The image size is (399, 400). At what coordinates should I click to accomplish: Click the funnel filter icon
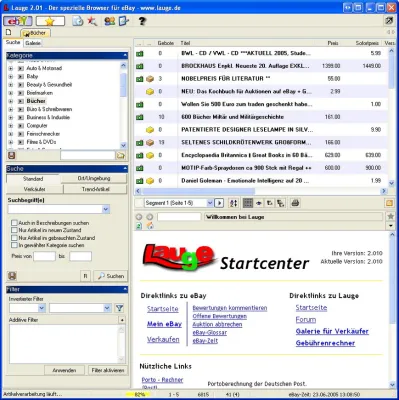point(119,308)
